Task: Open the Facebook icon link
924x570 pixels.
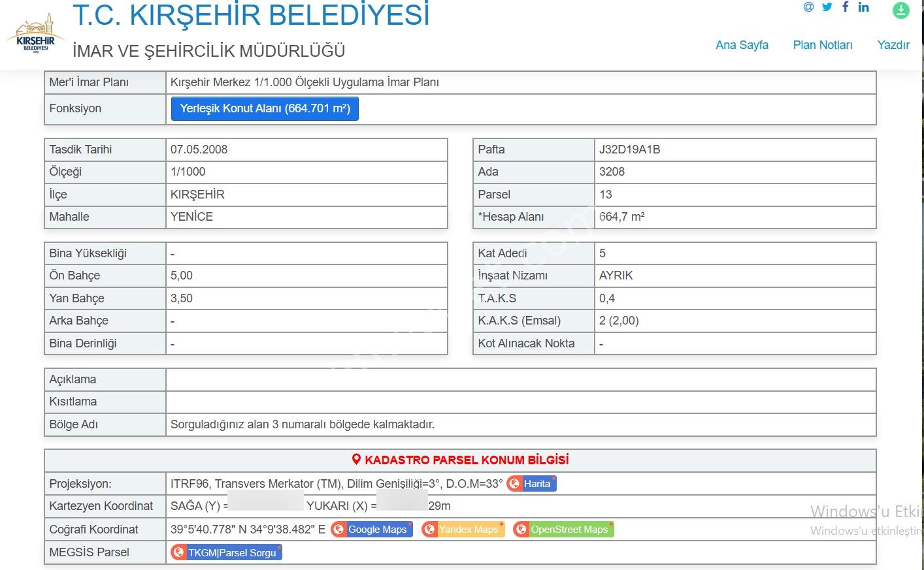Action: click(846, 7)
